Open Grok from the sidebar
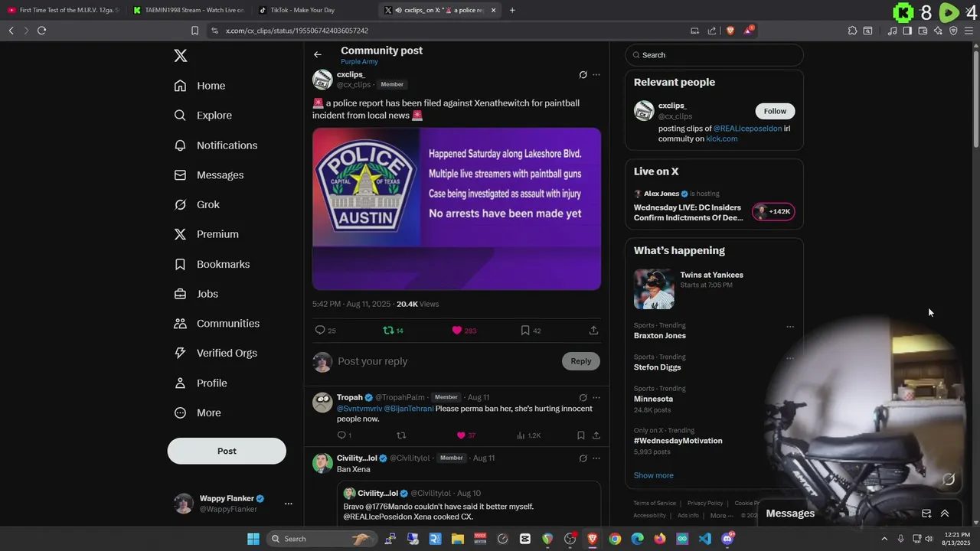 coord(196,205)
